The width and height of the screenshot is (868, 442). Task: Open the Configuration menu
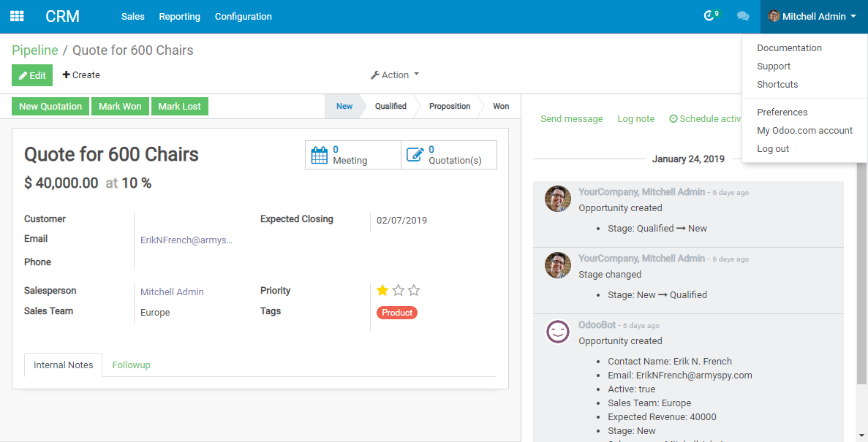pos(243,16)
